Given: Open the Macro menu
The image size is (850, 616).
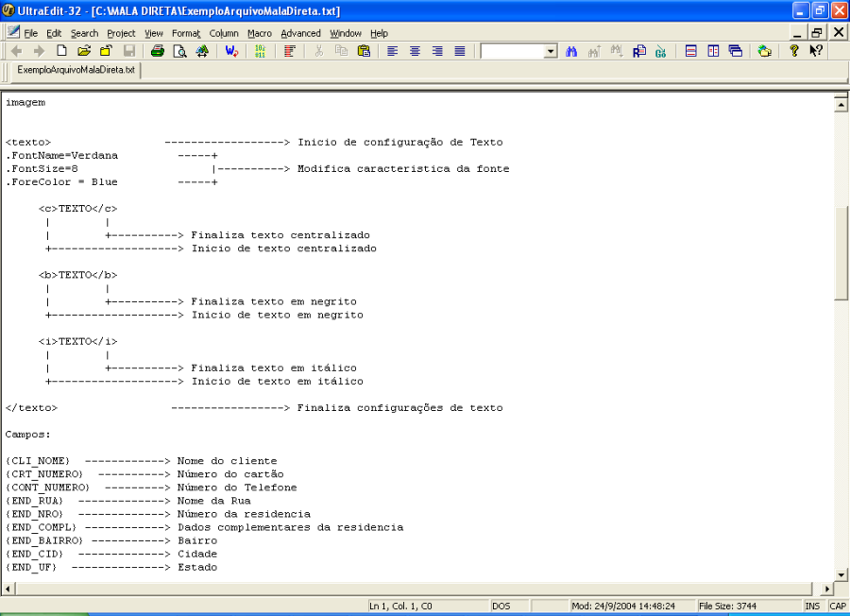Looking at the screenshot, I should [259, 33].
